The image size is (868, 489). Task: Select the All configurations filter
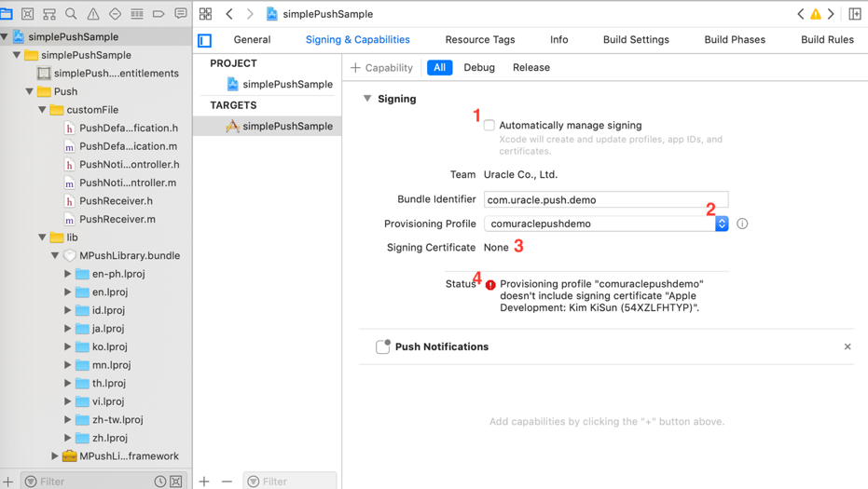coord(439,67)
